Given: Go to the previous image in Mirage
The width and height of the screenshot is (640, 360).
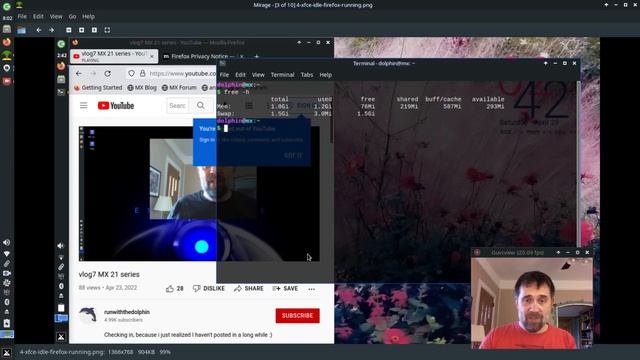Looking at the screenshot, I should 39,30.
